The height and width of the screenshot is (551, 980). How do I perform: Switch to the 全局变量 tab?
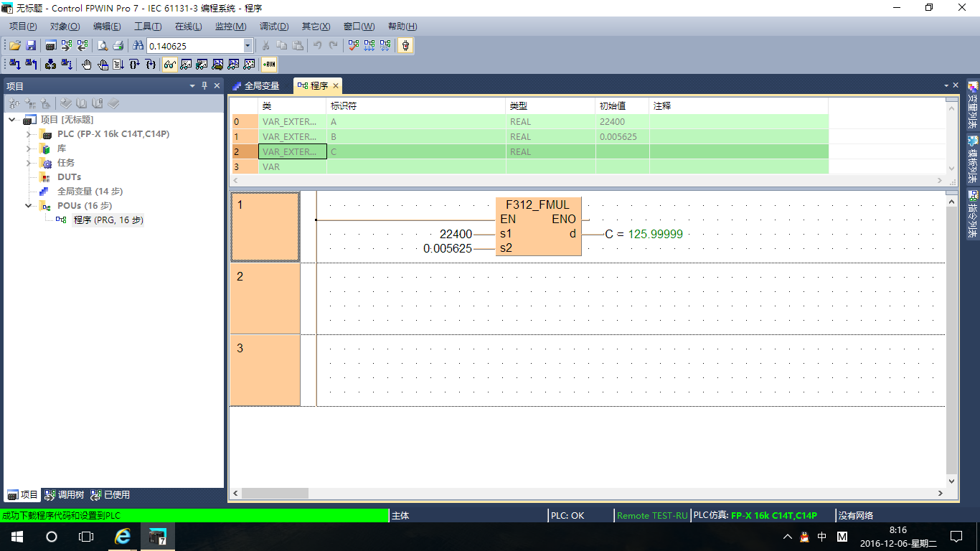[256, 86]
